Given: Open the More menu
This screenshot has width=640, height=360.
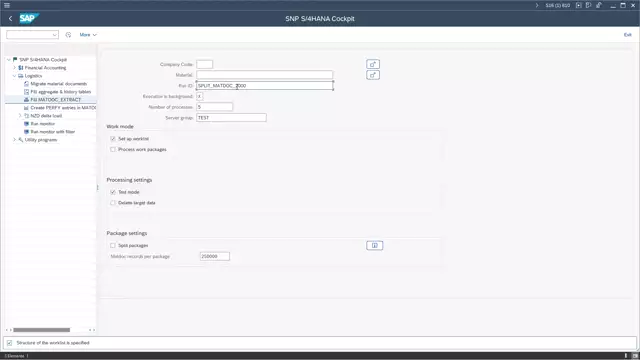Looking at the screenshot, I should (88, 35).
